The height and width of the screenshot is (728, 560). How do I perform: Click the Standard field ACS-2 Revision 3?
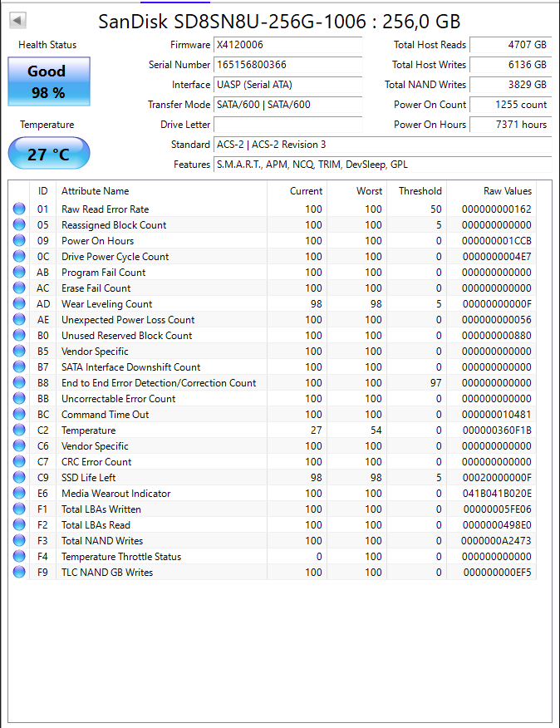coord(383,145)
